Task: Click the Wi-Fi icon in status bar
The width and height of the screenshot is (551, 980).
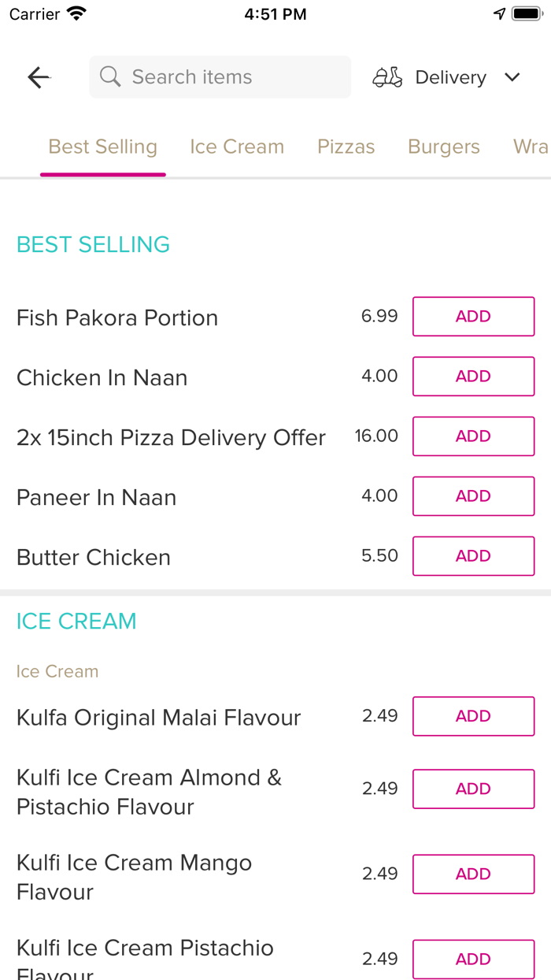Action: coord(75,13)
